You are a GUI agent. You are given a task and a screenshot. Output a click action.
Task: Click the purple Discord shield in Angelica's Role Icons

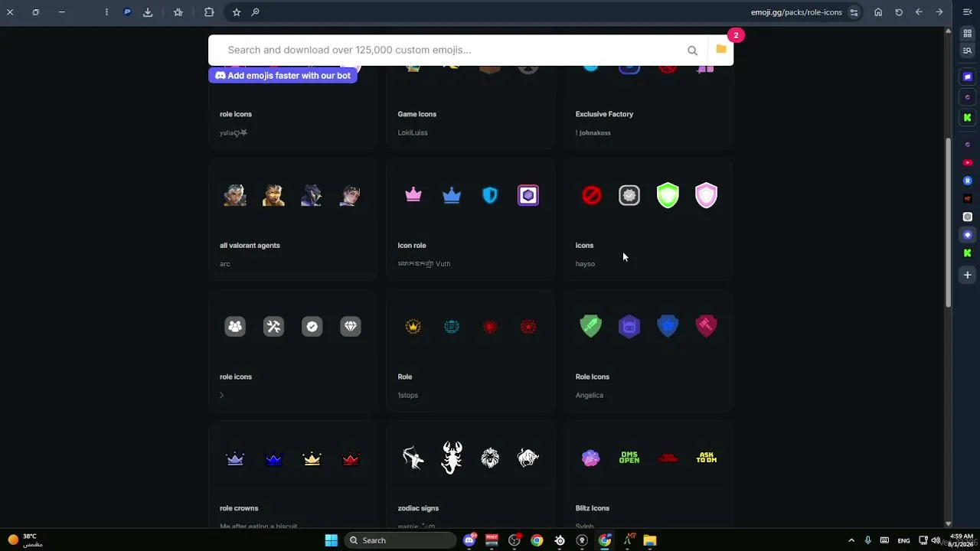(629, 326)
